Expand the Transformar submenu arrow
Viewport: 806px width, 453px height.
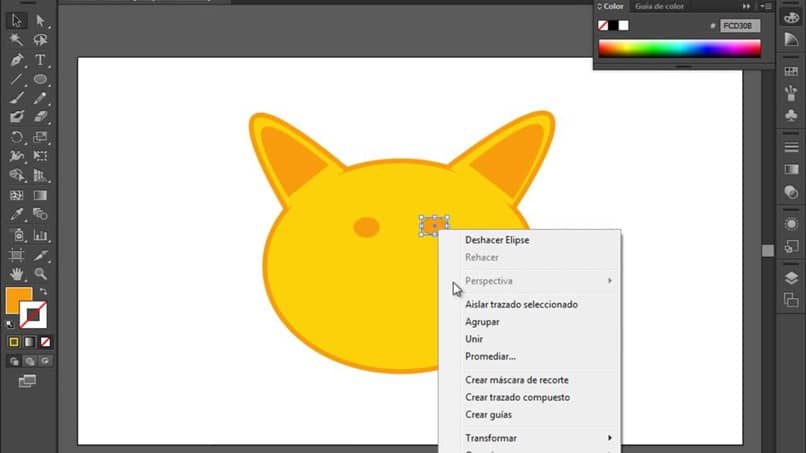(x=610, y=438)
